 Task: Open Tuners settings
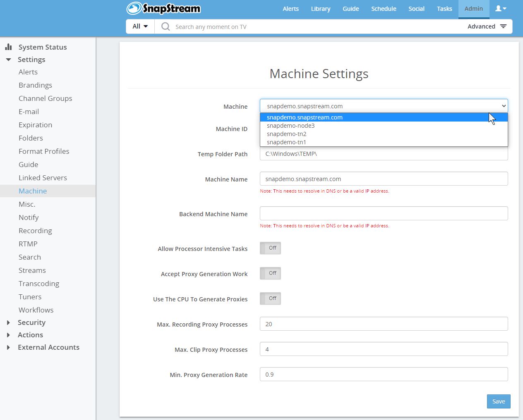30,297
